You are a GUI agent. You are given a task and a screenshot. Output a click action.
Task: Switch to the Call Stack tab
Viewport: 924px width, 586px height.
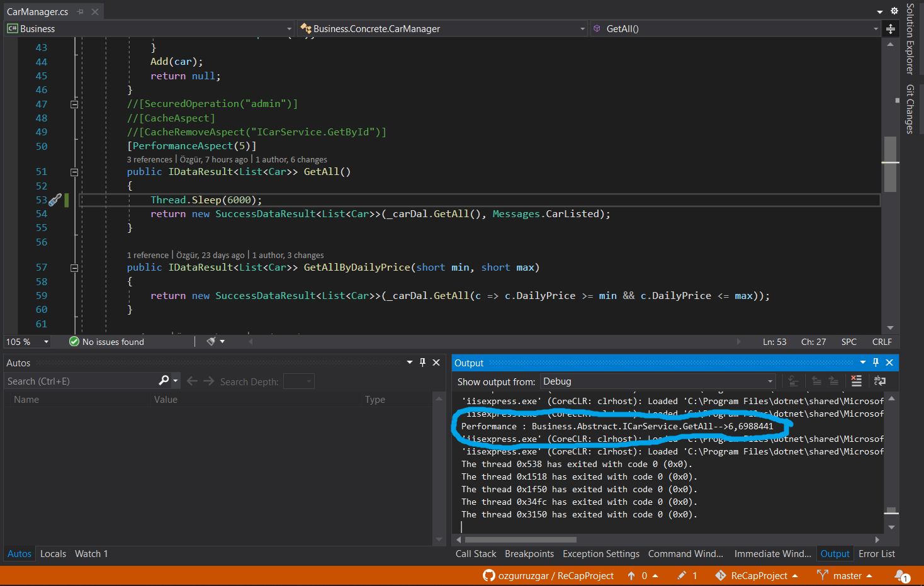pyautogui.click(x=476, y=554)
